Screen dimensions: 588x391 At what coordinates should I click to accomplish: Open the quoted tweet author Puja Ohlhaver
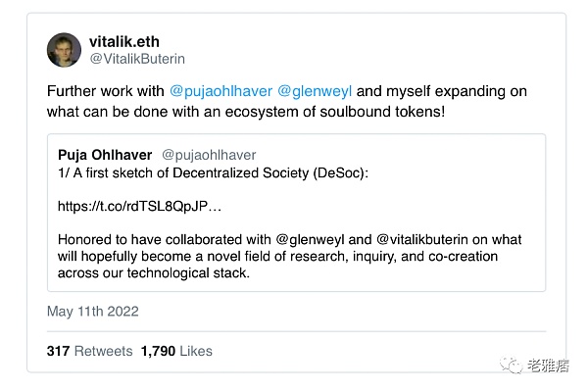click(105, 155)
